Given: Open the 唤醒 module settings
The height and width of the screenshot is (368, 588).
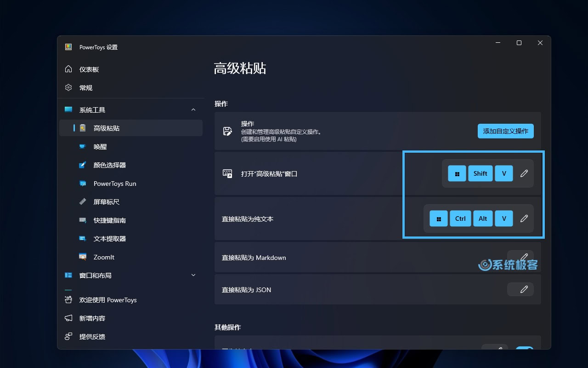Looking at the screenshot, I should point(131,146).
